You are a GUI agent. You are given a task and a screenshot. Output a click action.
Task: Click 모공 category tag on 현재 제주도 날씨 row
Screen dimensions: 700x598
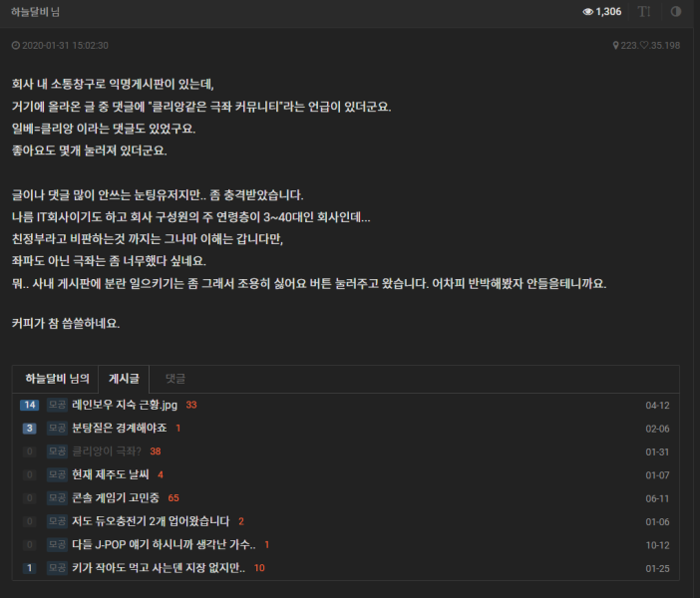(x=57, y=474)
